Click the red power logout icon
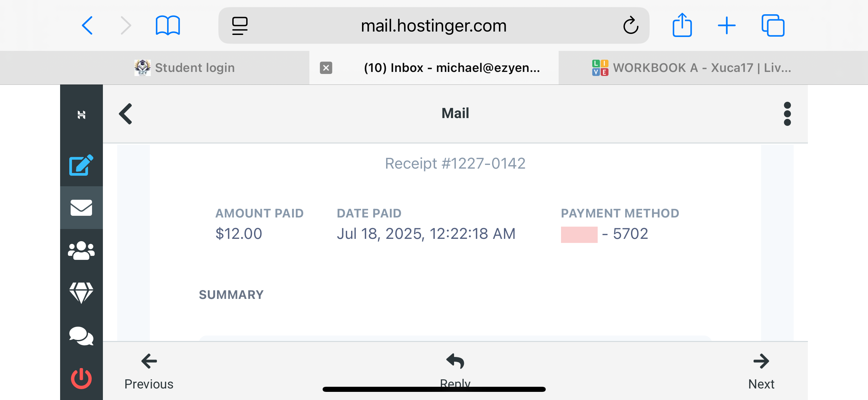The height and width of the screenshot is (400, 868). point(81,378)
